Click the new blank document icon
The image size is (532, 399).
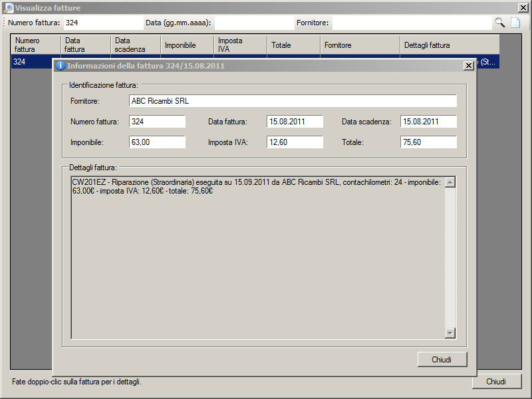click(515, 23)
